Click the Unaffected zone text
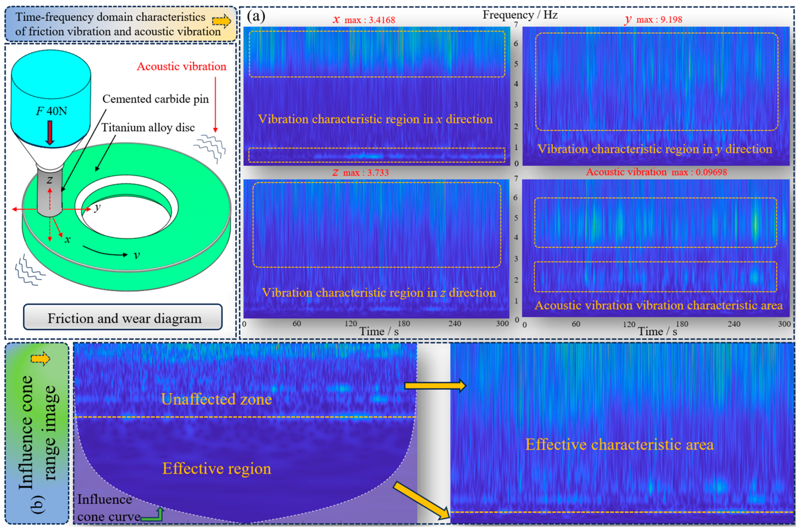The width and height of the screenshot is (800, 532). pyautogui.click(x=216, y=399)
